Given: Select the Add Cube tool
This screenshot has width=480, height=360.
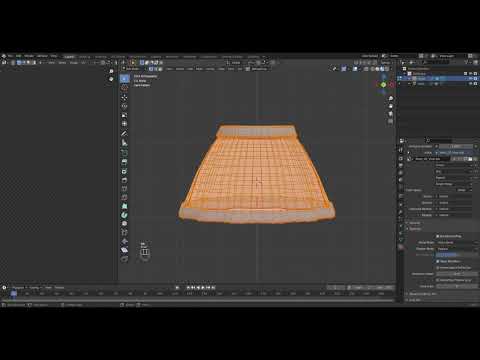Looking at the screenshot, I should pos(124,152).
